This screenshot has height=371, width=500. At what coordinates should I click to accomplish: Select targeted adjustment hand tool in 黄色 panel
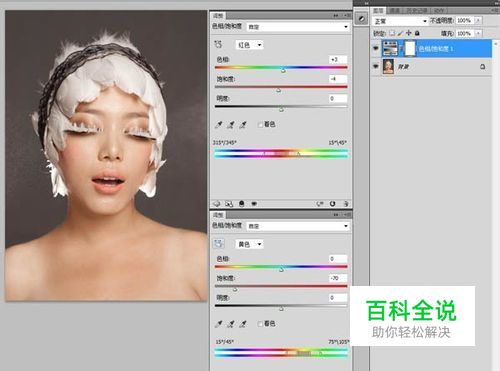218,244
